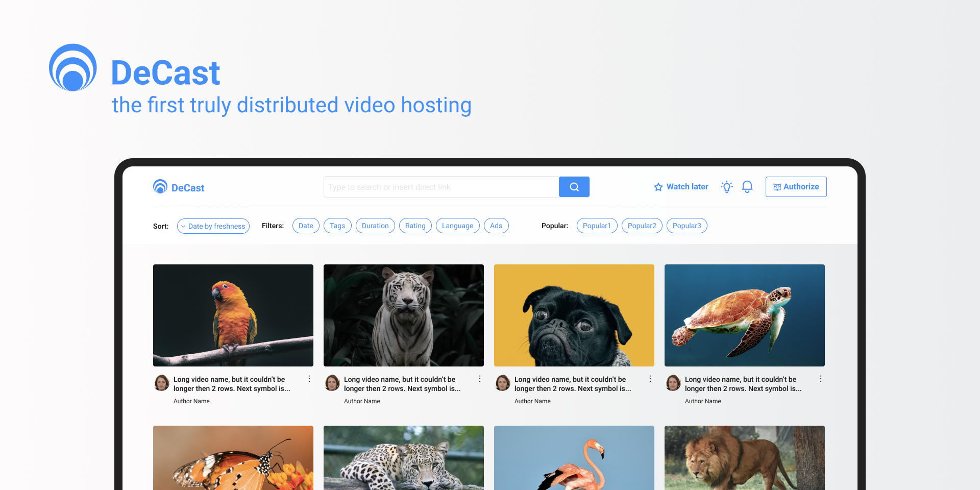Image resolution: width=980 pixels, height=490 pixels.
Task: Select the Ads filter chip
Action: coord(496,226)
